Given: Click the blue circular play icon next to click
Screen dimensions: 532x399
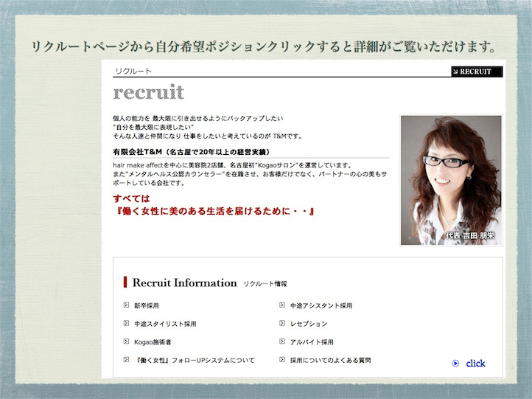Looking at the screenshot, I should click(x=455, y=363).
